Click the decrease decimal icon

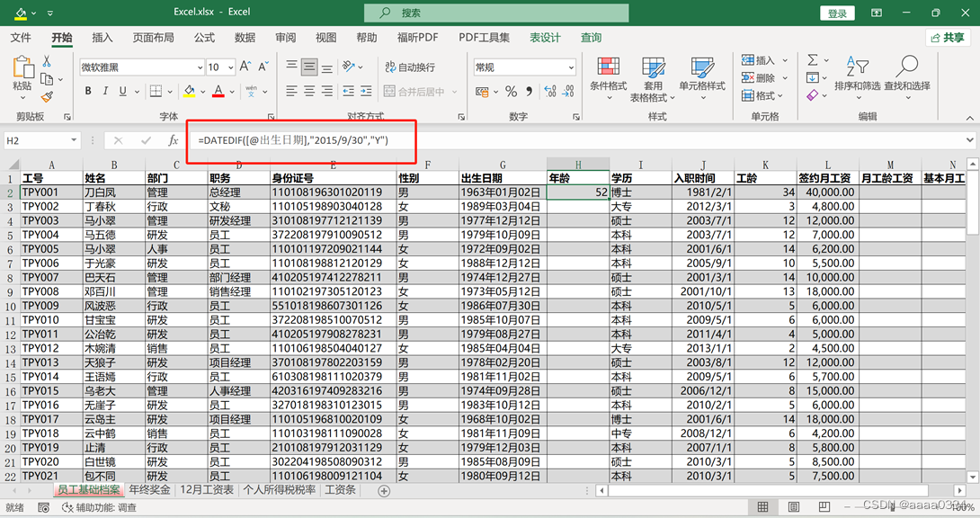(568, 91)
